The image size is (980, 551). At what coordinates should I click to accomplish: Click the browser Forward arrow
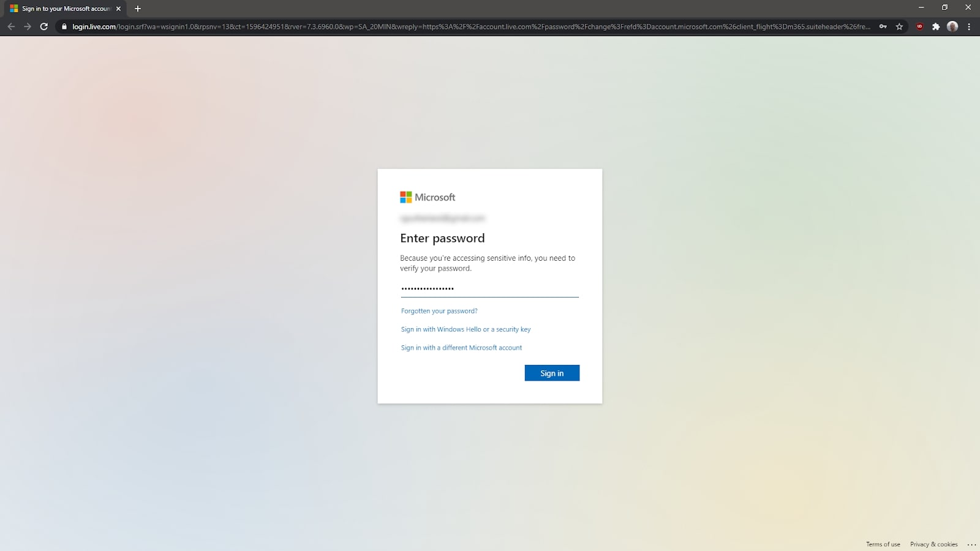[x=28, y=26]
